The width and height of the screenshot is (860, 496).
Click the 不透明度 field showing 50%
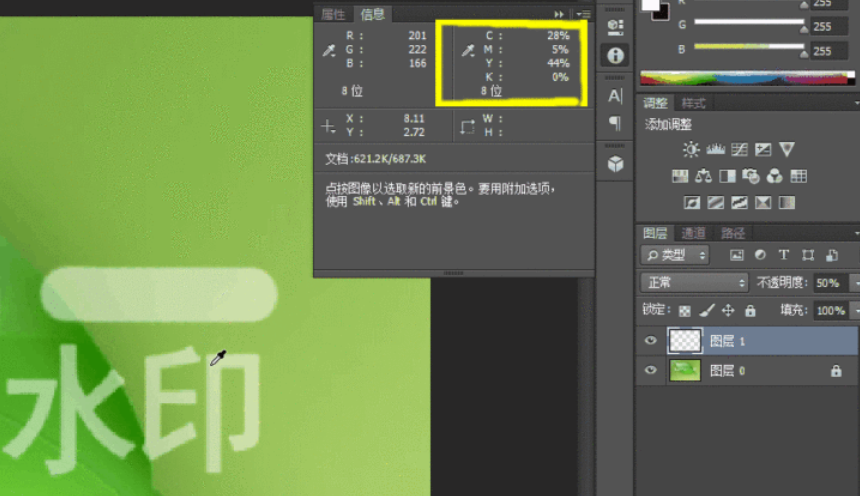[x=830, y=283]
